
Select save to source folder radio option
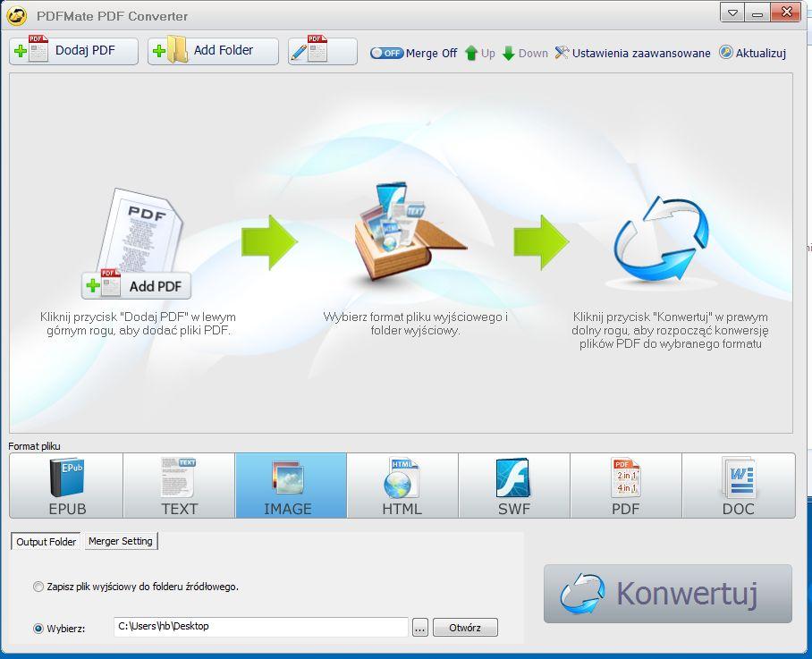click(x=38, y=587)
